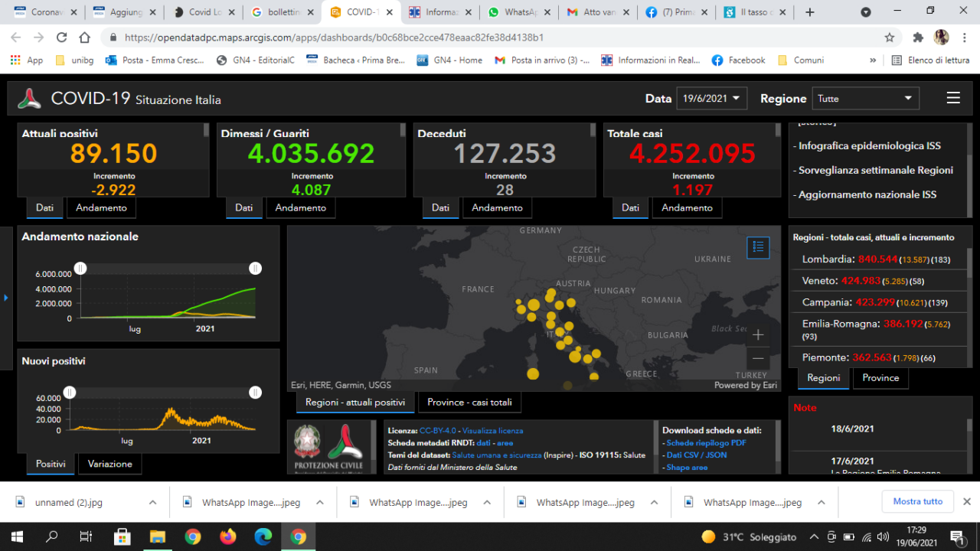
Task: Switch to Andamento tab under Totale casi
Action: pyautogui.click(x=687, y=207)
